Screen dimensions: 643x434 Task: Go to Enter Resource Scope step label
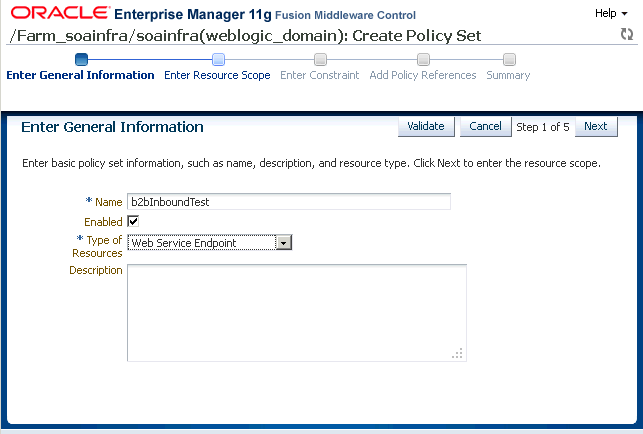point(217,75)
